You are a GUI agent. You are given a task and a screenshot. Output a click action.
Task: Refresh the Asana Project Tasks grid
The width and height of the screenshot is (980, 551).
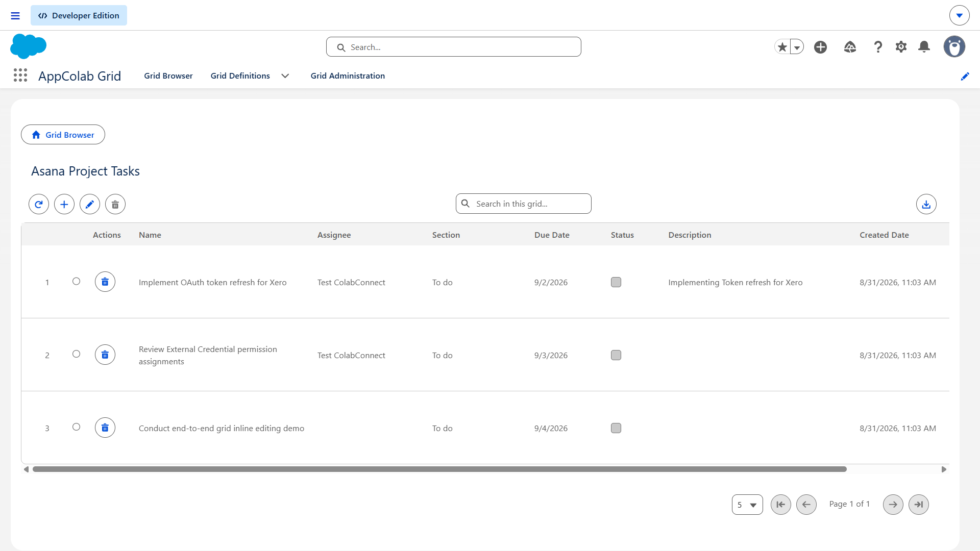(x=39, y=204)
